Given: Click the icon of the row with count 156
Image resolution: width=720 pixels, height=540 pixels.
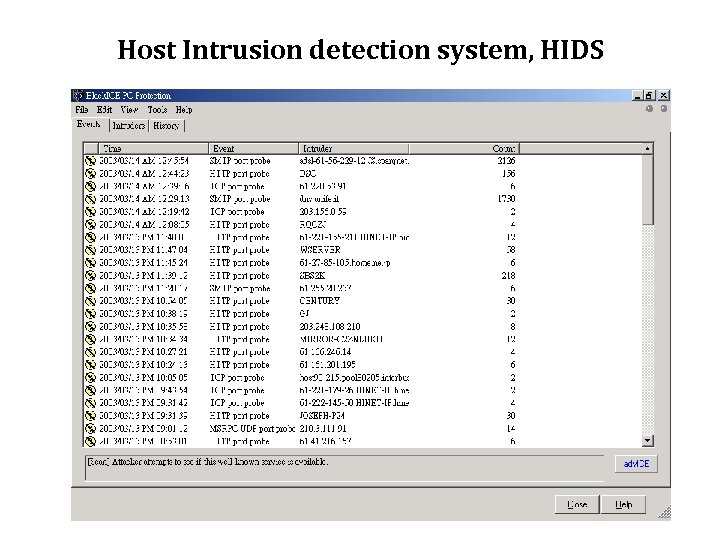Looking at the screenshot, I should [90, 174].
